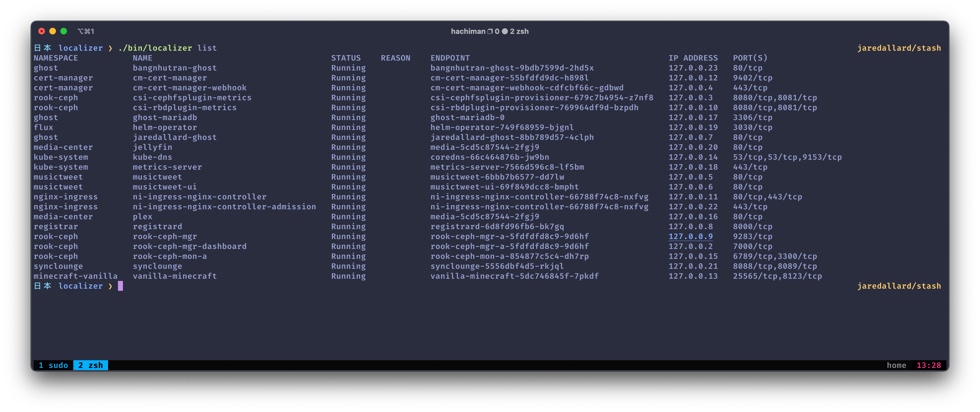Click the window title 'hachiman 0 2 zsh'
This screenshot has height=412, width=980.
[x=490, y=31]
